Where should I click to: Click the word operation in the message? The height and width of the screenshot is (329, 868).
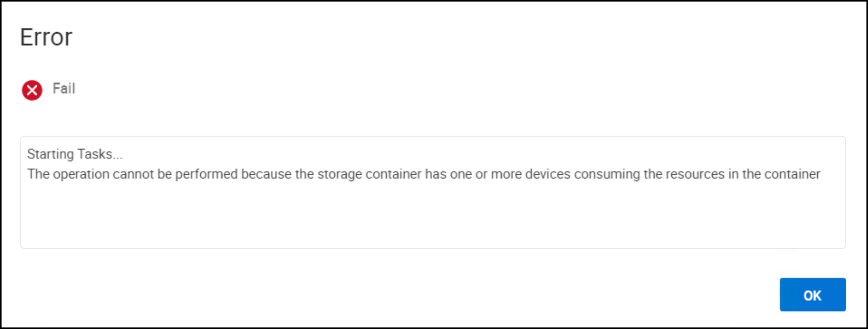coord(81,174)
